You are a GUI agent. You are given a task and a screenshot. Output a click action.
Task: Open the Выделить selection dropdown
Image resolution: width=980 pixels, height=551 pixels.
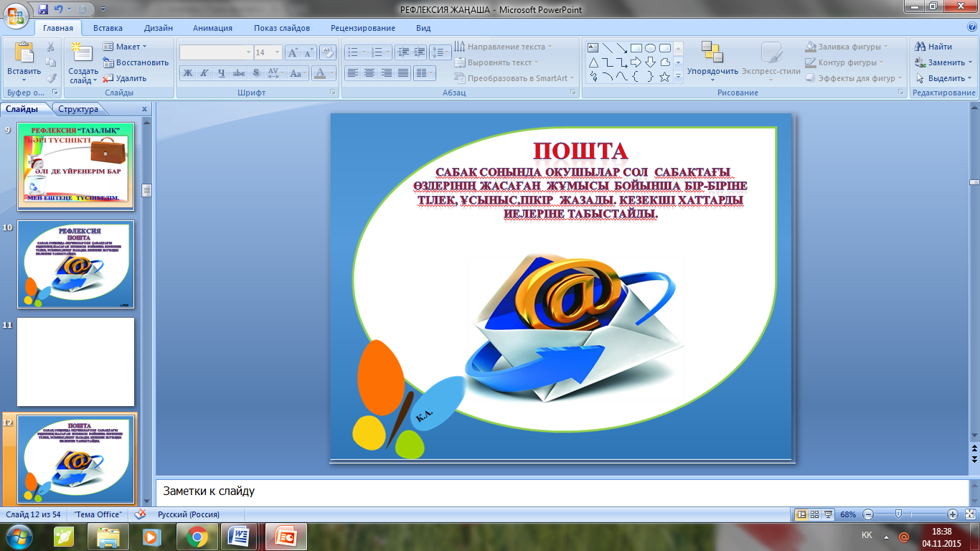[943, 78]
